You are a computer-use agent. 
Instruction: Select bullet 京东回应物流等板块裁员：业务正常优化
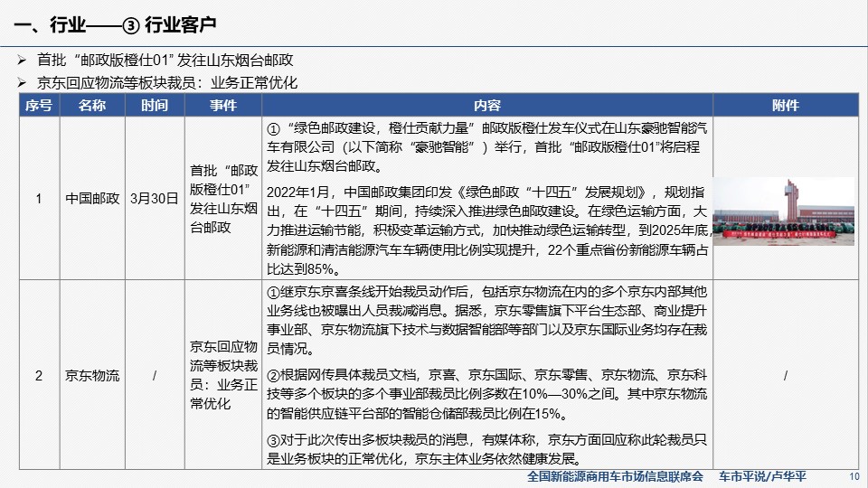(x=167, y=83)
